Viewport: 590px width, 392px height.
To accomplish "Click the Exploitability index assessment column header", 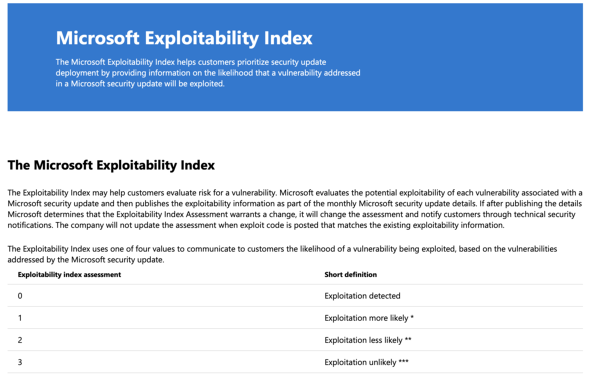I will (69, 275).
